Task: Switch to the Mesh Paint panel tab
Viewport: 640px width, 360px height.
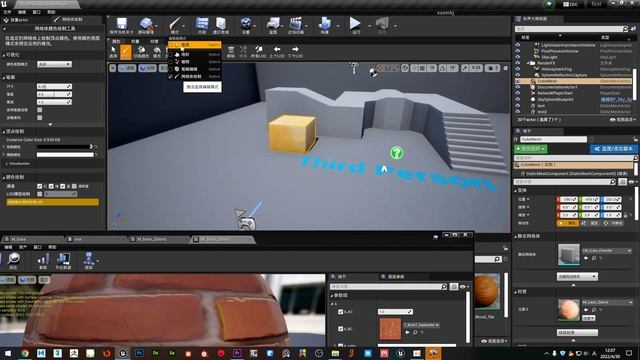Action: (73, 20)
